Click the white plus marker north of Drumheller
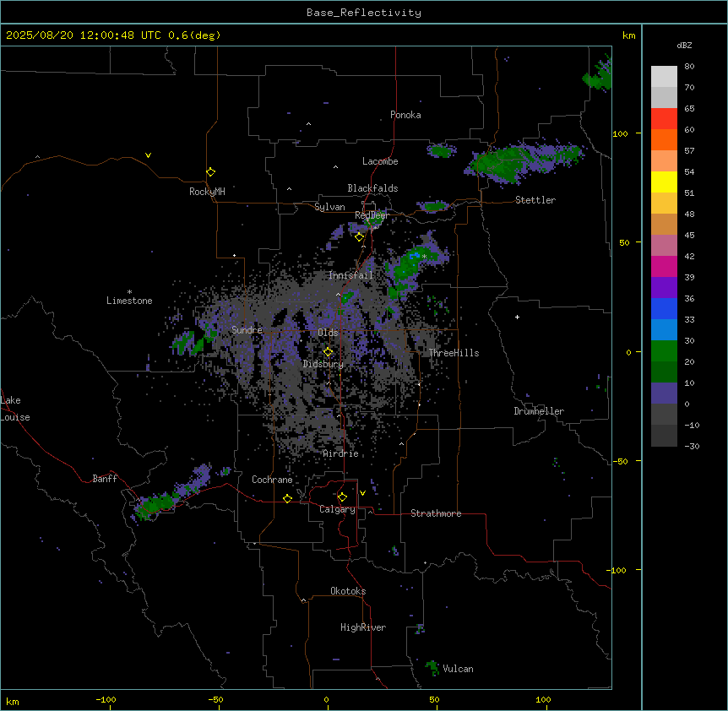The image size is (728, 711). tap(517, 317)
